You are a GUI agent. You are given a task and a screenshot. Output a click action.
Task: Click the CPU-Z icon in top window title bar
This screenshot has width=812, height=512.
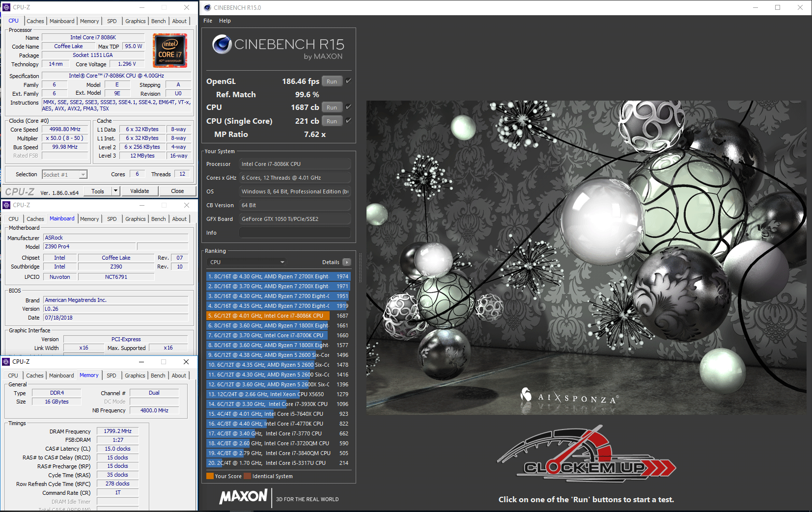pos(6,7)
